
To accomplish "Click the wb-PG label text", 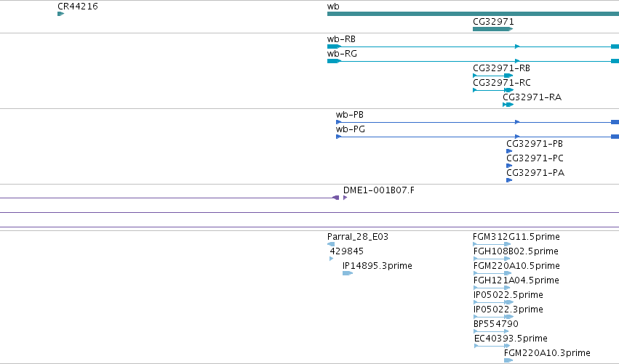I will (x=350, y=129).
